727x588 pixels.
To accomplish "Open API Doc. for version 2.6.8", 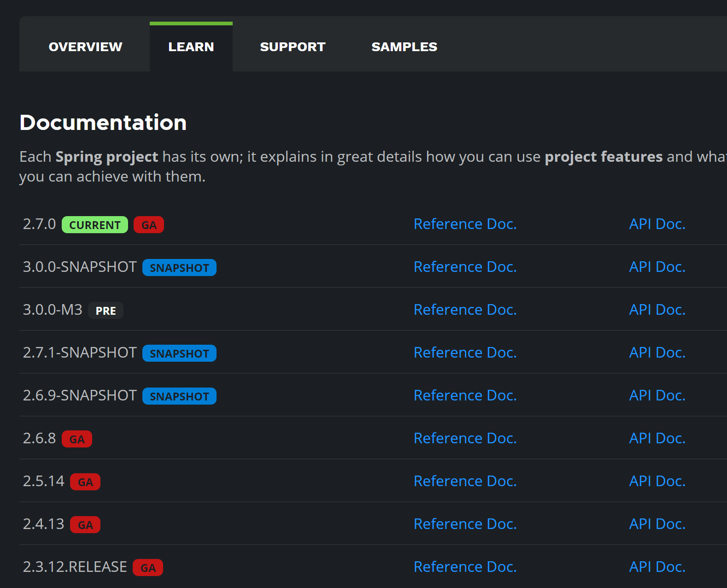I will pyautogui.click(x=657, y=438).
